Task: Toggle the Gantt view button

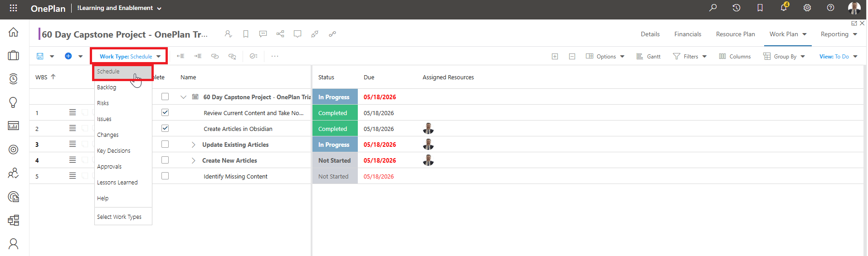Action: coord(649,57)
